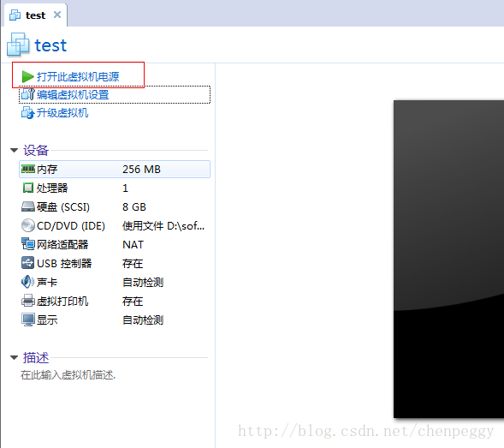Screen dimensions: 504x448
Task: Click the 使用文件 D:\sof... value
Action: [x=163, y=226]
